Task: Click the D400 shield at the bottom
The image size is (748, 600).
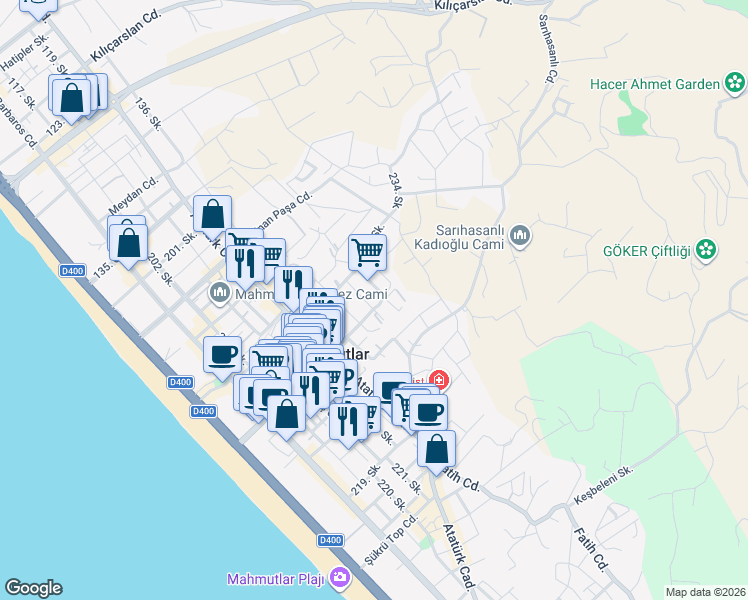Action: 330,540
